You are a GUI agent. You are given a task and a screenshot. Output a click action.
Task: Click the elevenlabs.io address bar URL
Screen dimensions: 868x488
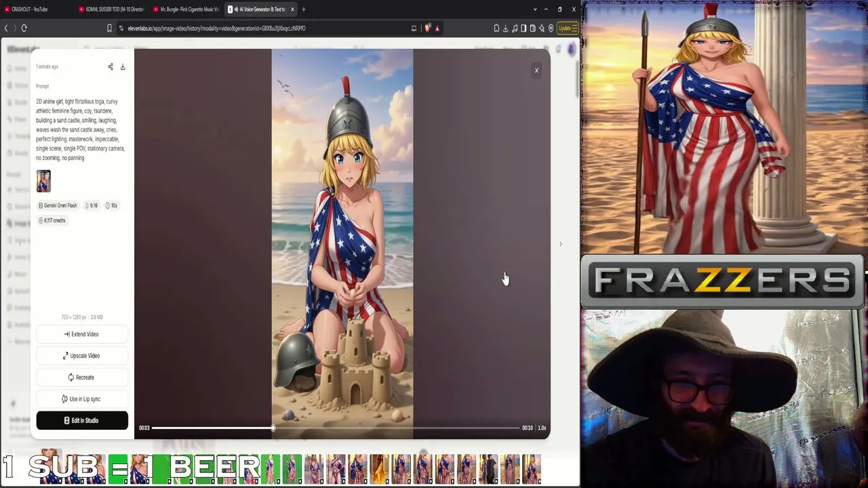216,28
